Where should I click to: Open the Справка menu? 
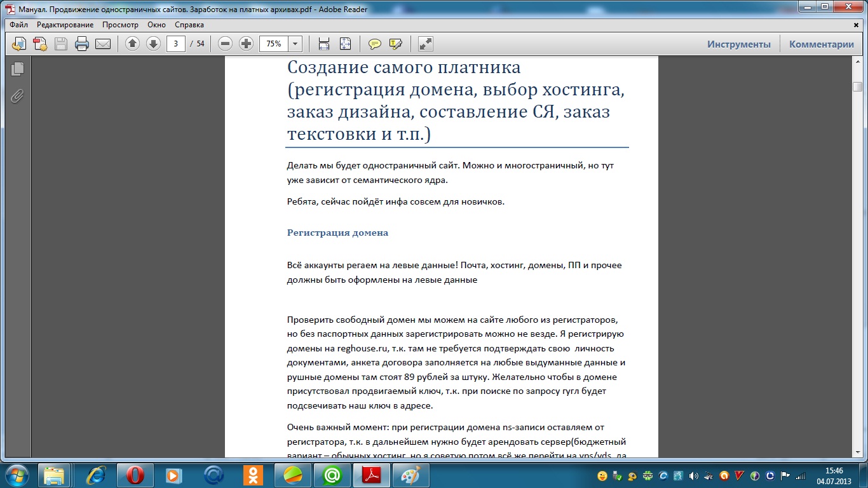189,25
